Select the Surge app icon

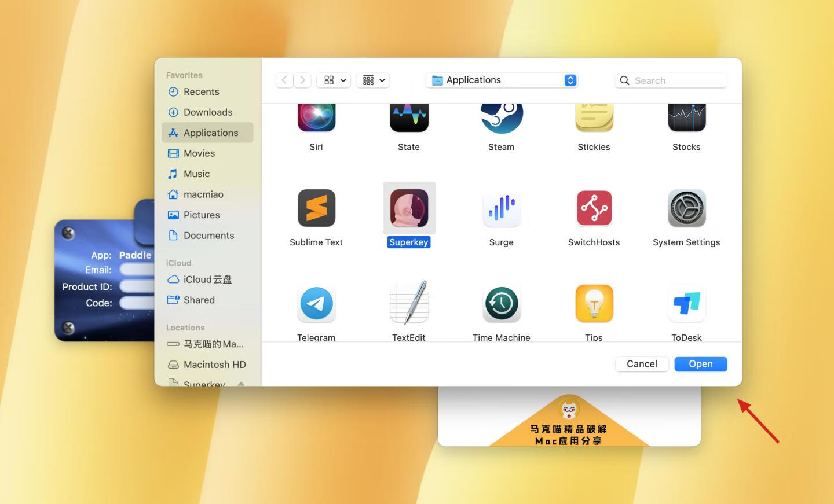click(502, 208)
